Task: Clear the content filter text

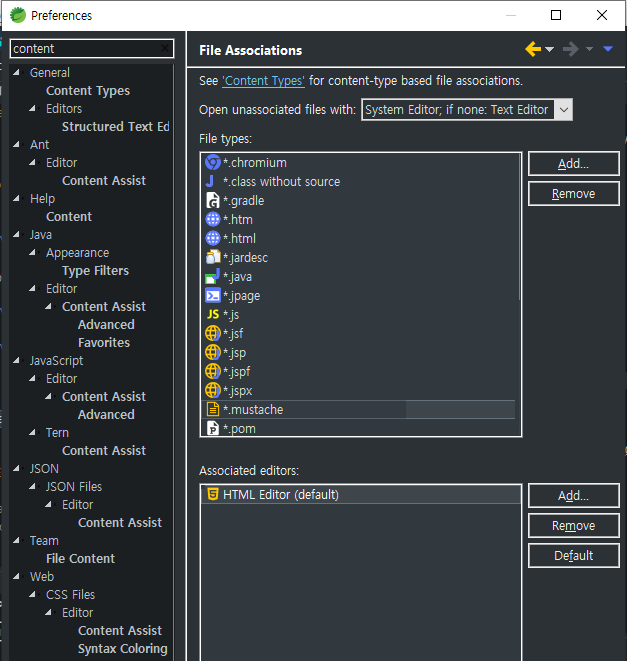Action: click(x=165, y=48)
